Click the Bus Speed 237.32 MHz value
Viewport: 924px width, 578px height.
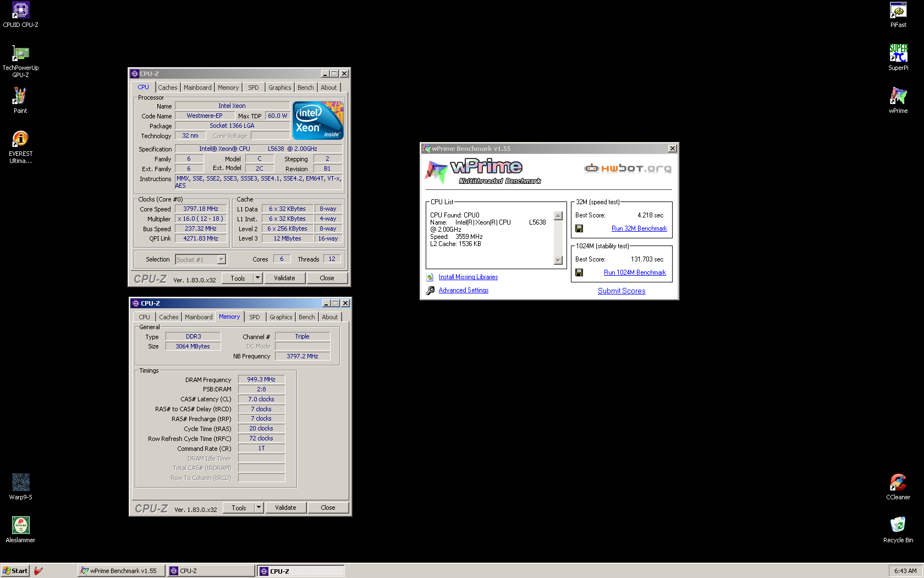coord(201,228)
